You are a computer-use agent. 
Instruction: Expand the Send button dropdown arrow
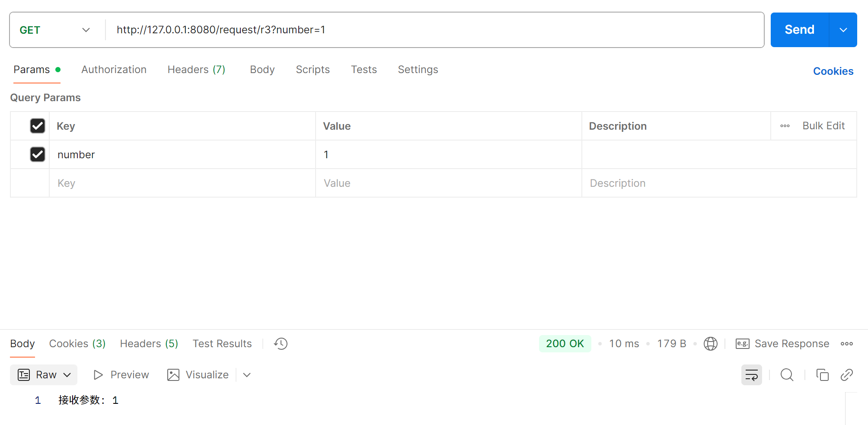843,30
